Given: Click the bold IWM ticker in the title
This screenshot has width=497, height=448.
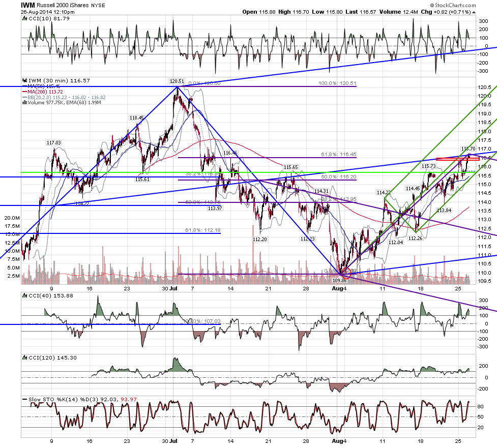Looking at the screenshot, I should point(28,5).
